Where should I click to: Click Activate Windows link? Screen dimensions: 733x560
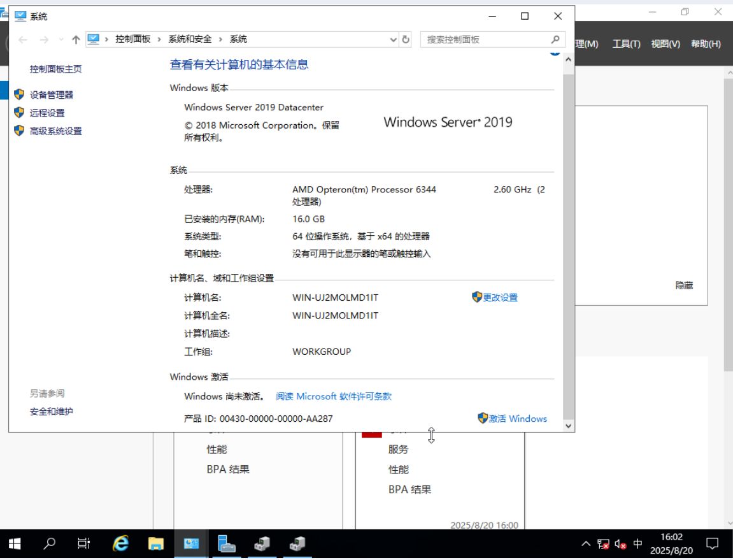coord(517,419)
